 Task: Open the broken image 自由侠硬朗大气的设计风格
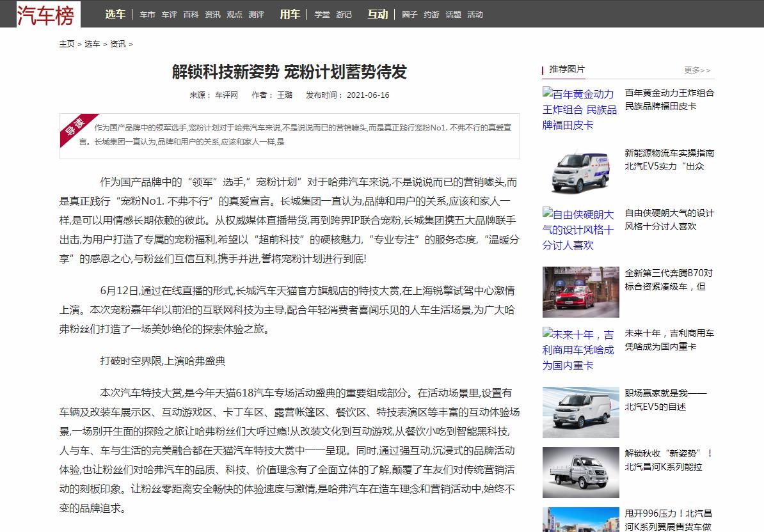click(580, 230)
